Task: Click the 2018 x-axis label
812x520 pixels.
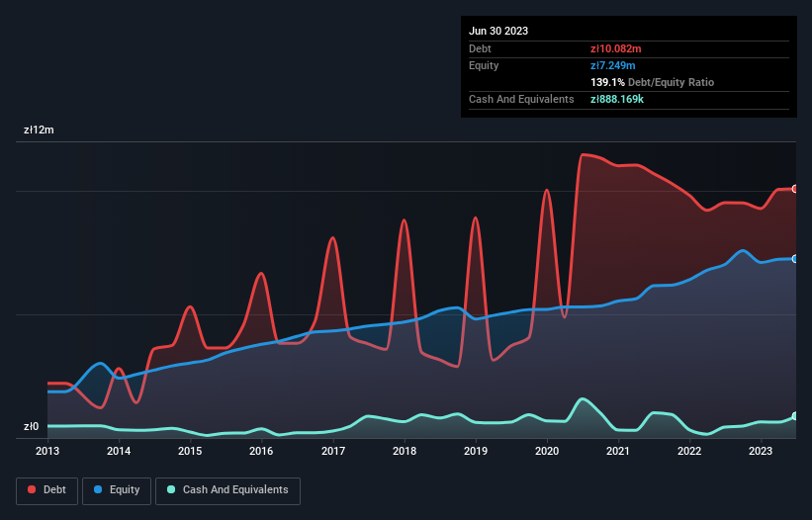Action: tap(405, 451)
